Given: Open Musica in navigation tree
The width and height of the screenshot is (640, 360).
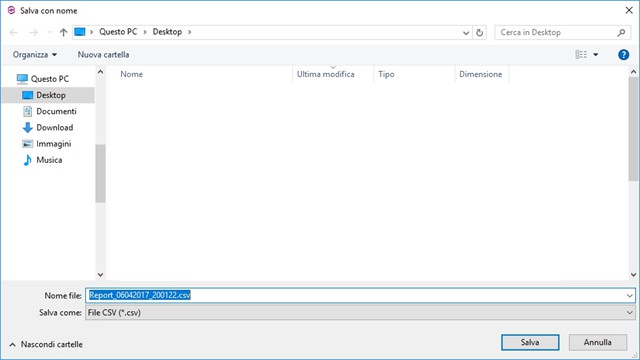Looking at the screenshot, I should [x=49, y=160].
